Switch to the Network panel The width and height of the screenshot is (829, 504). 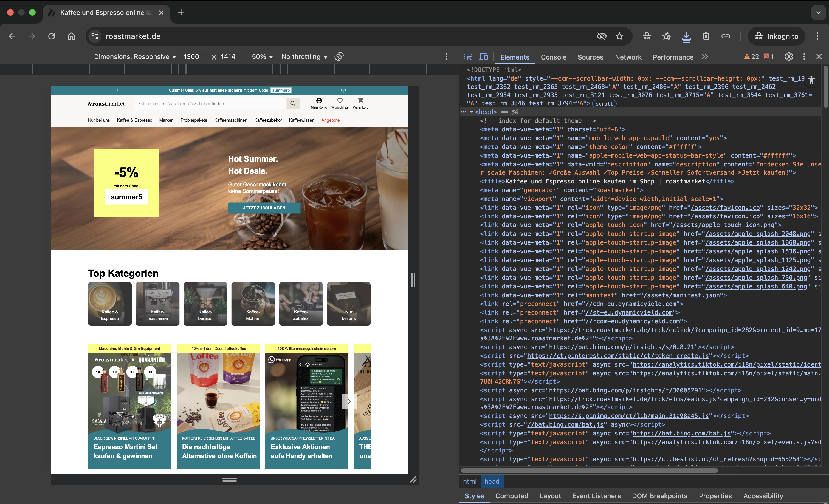[628, 57]
